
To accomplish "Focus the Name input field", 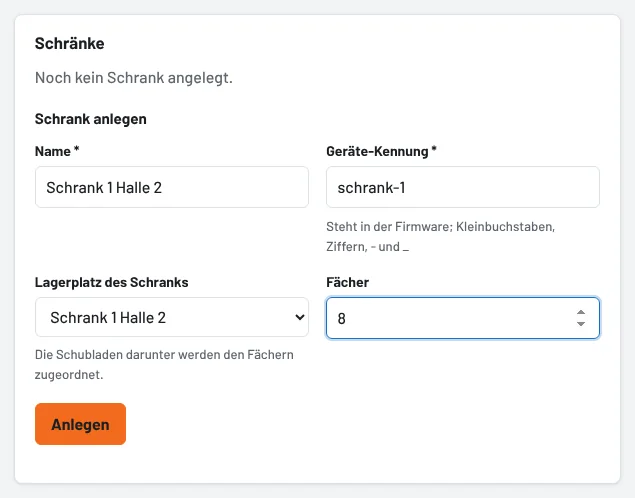I will (172, 187).
